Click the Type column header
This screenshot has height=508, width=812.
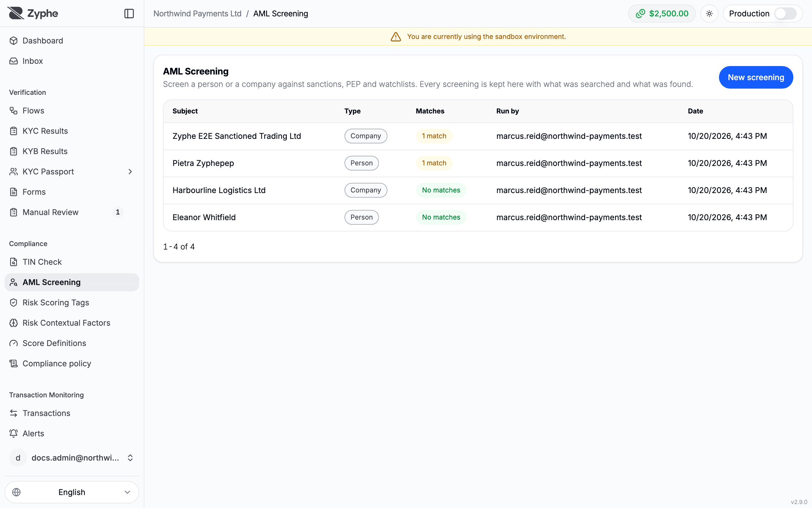tap(352, 111)
